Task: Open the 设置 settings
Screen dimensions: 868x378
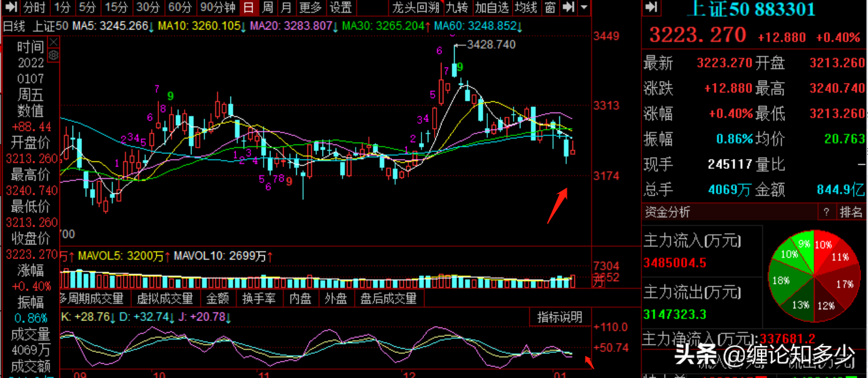Action: (x=341, y=8)
